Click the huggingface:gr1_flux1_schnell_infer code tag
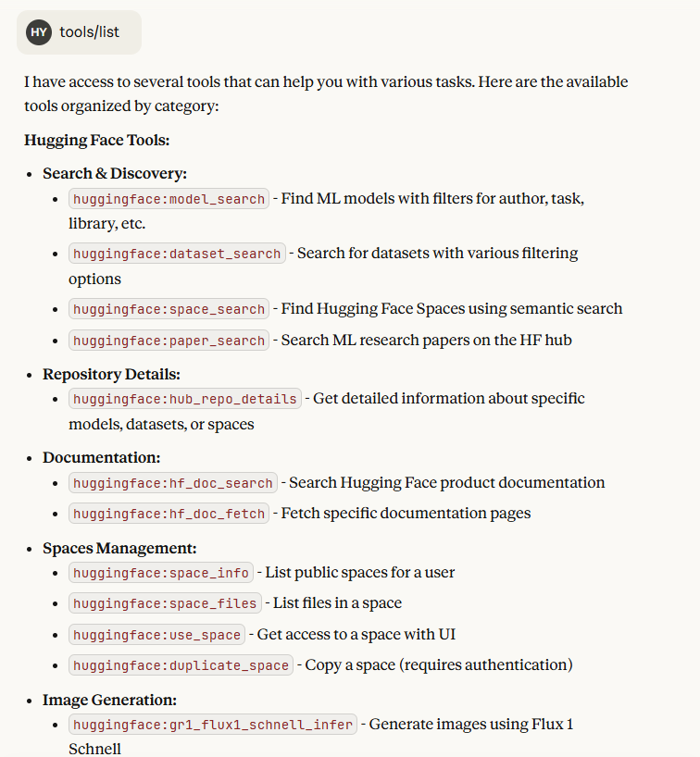This screenshot has height=757, width=700. click(x=212, y=725)
